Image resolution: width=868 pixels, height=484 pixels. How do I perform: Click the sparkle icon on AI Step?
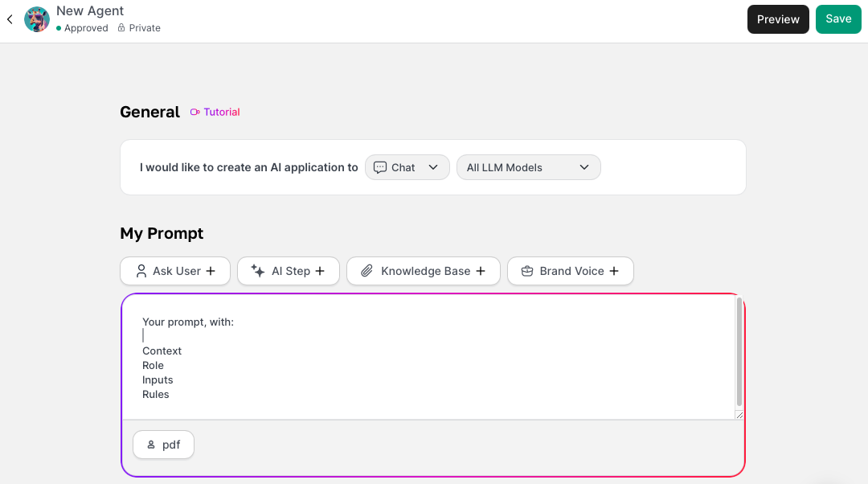[x=257, y=270]
